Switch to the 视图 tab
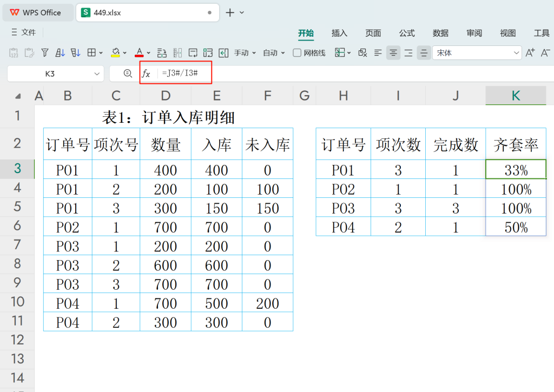 coord(507,33)
